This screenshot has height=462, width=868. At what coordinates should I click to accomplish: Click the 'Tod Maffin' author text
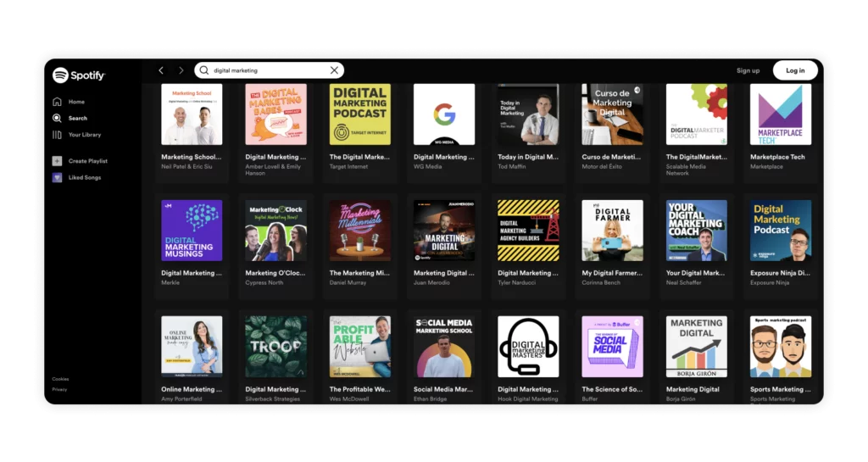[511, 166]
